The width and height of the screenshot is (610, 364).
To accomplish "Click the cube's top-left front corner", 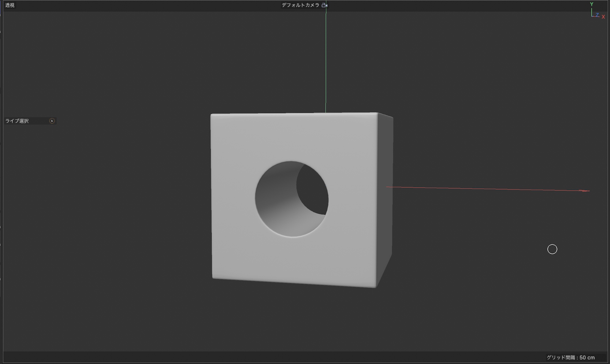I will coord(211,115).
